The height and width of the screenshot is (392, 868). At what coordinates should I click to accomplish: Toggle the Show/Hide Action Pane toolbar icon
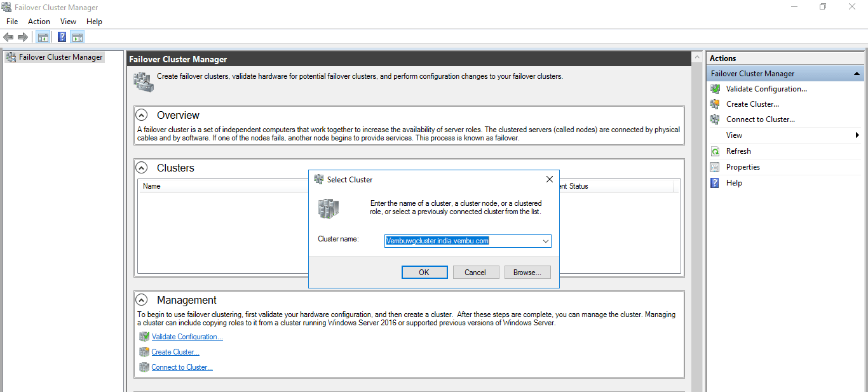pyautogui.click(x=78, y=37)
